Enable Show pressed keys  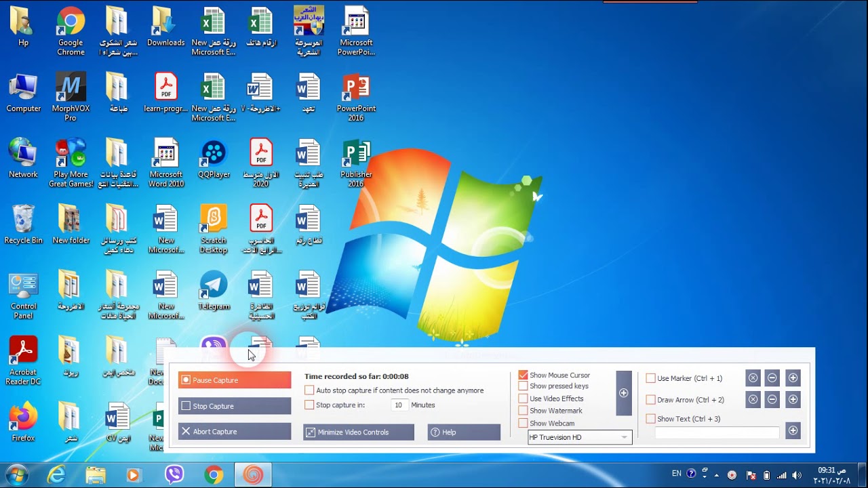pos(523,386)
